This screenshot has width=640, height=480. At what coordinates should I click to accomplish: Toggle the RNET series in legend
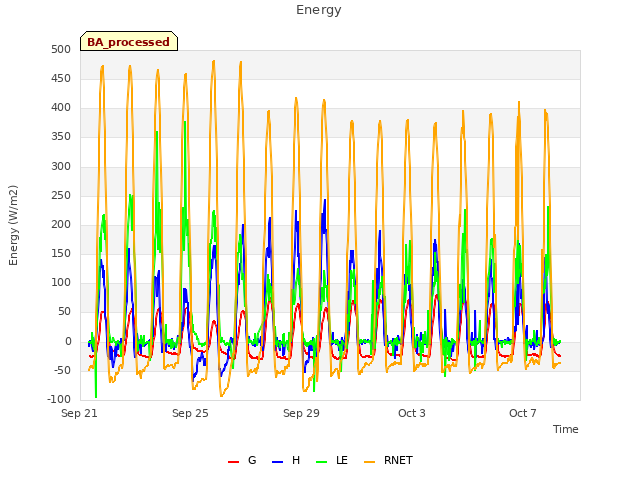pos(388,460)
